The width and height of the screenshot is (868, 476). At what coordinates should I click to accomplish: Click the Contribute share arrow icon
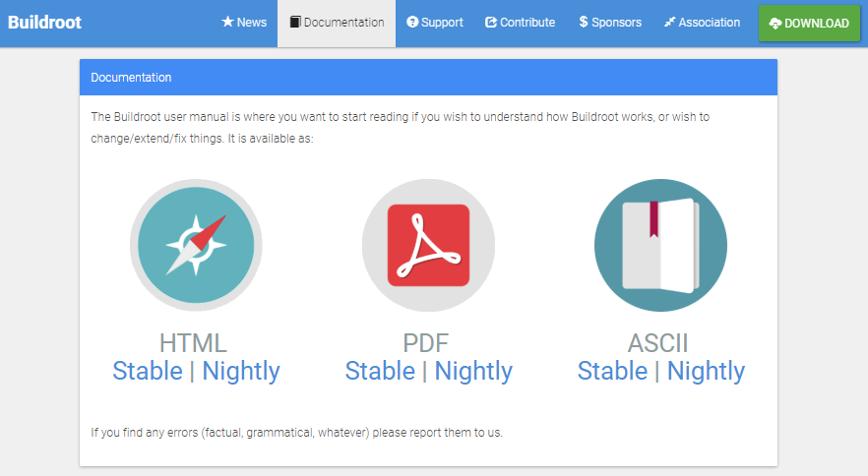coord(491,23)
